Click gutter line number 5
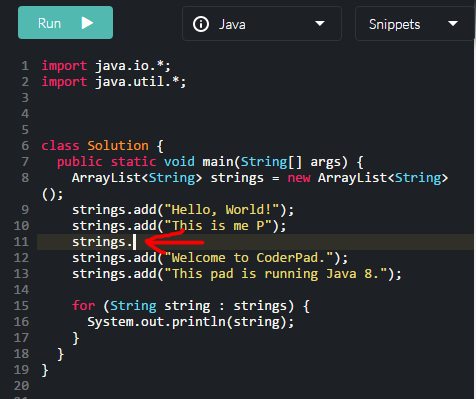 coord(25,130)
